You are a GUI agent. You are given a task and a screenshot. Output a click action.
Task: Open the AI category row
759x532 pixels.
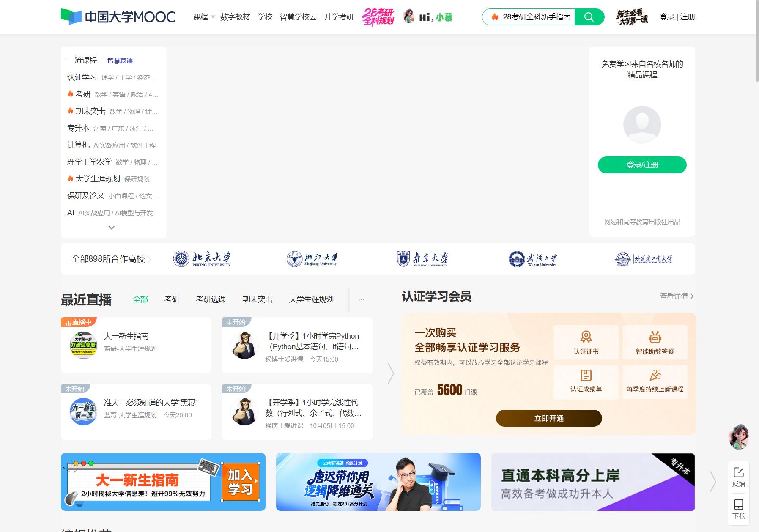point(113,213)
